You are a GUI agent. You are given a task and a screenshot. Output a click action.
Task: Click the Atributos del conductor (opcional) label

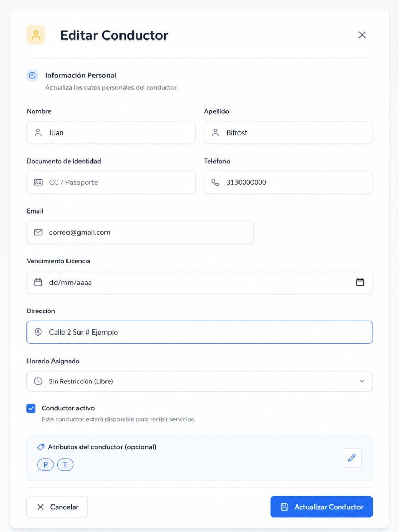click(102, 447)
